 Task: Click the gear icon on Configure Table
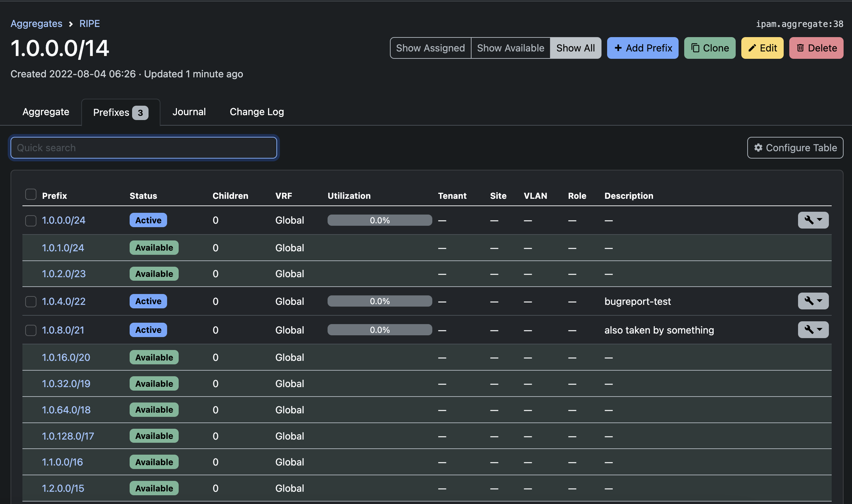[x=758, y=148]
